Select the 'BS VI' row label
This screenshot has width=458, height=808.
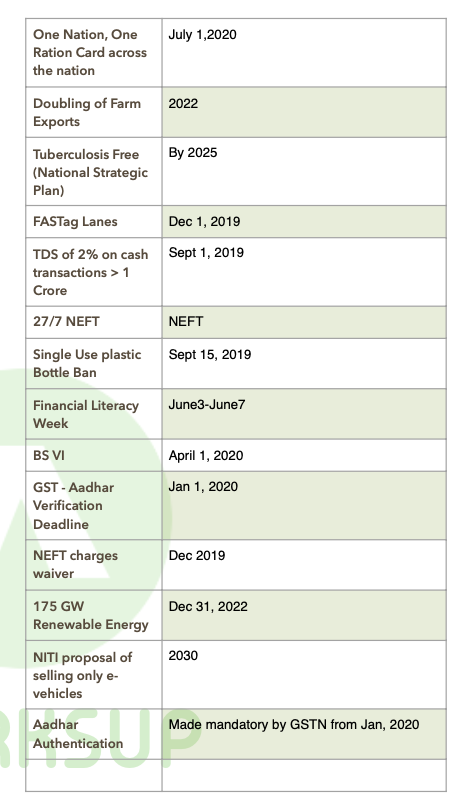(94, 455)
